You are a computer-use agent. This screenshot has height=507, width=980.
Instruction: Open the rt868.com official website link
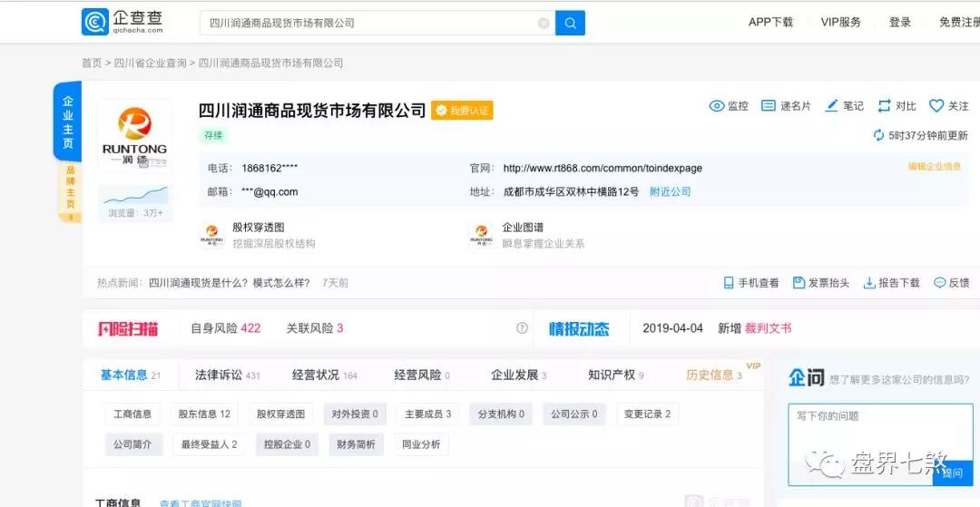603,169
